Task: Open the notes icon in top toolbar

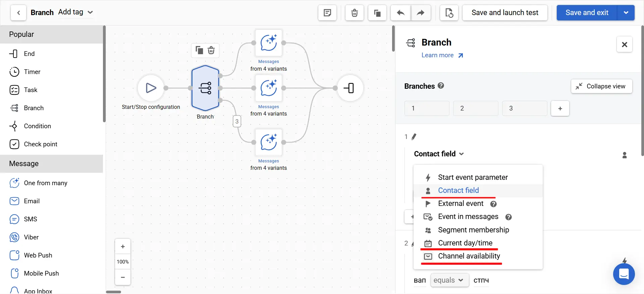Action: pos(327,13)
